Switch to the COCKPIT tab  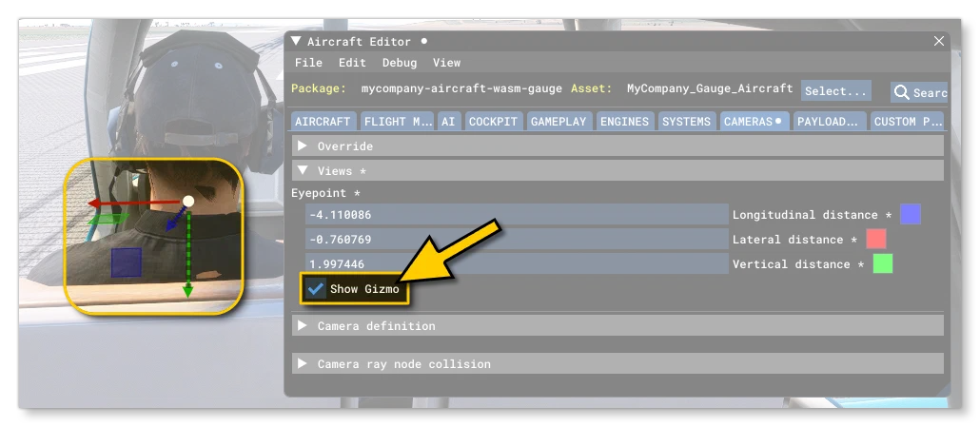493,122
